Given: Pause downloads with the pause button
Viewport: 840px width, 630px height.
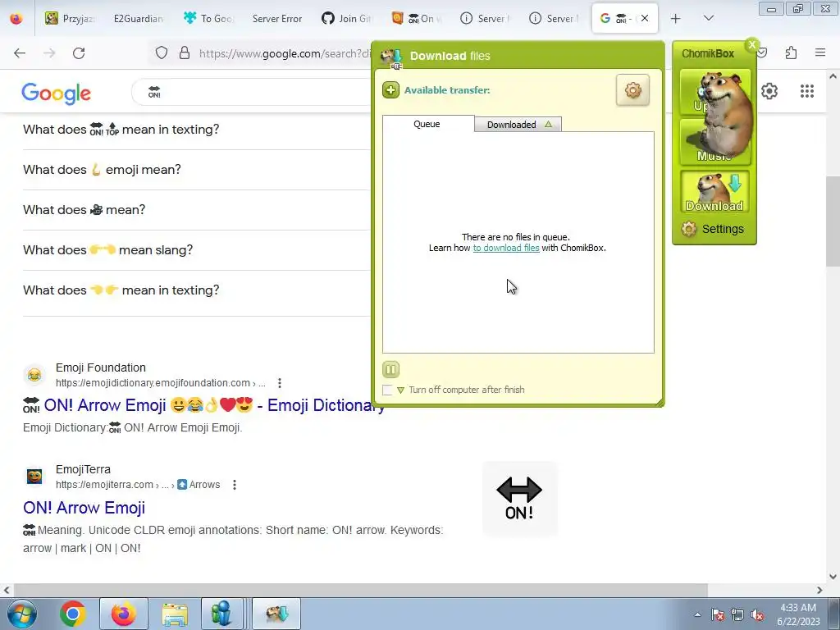Looking at the screenshot, I should (x=390, y=369).
